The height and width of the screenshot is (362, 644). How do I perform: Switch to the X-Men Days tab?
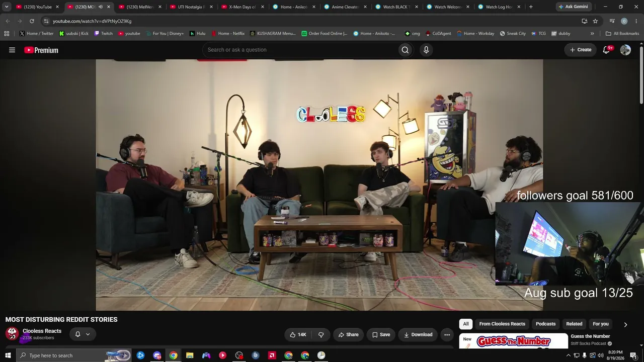[x=242, y=7]
